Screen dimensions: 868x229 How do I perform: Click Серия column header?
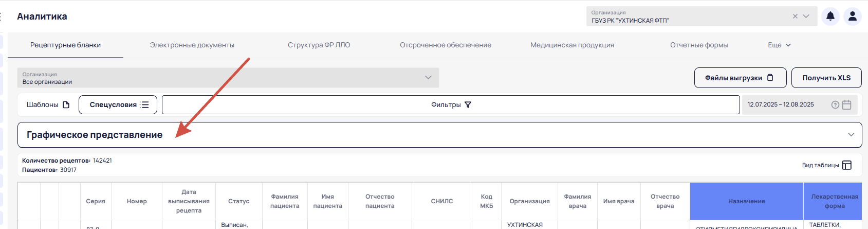click(x=96, y=201)
